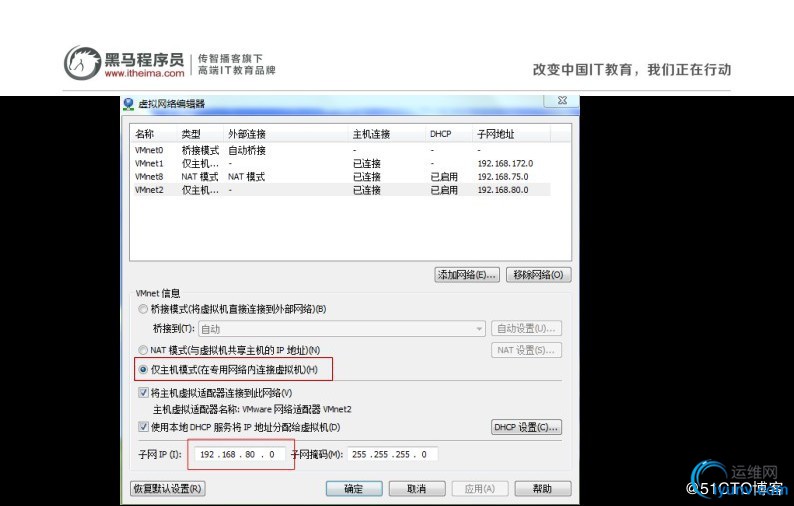Viewport: 794px width, 506px height.
Task: Toggle 将主机虚拟适配器连接到此网络 checkbox
Action: pos(144,393)
